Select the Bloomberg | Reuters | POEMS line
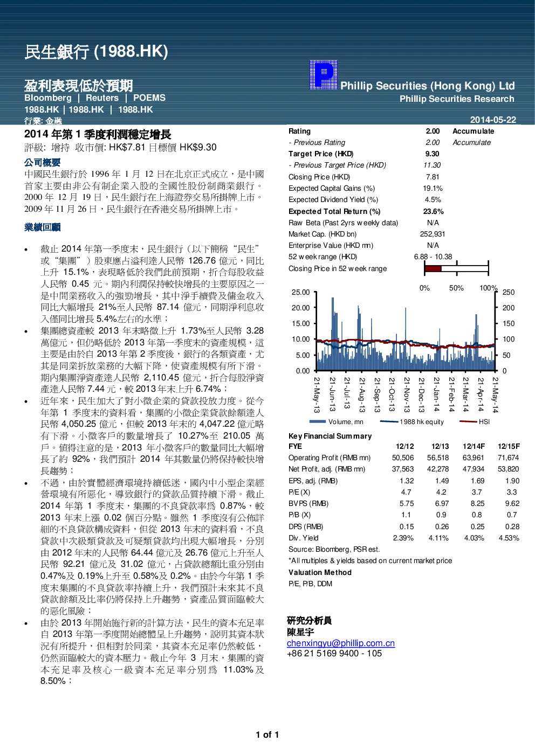Viewport: 535px width, 756px height. tap(95, 98)
